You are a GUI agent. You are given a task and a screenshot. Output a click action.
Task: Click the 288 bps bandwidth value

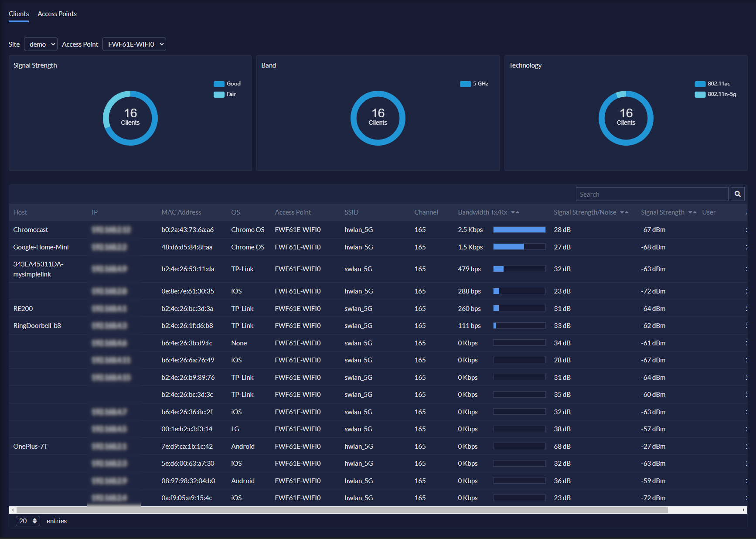tap(470, 291)
